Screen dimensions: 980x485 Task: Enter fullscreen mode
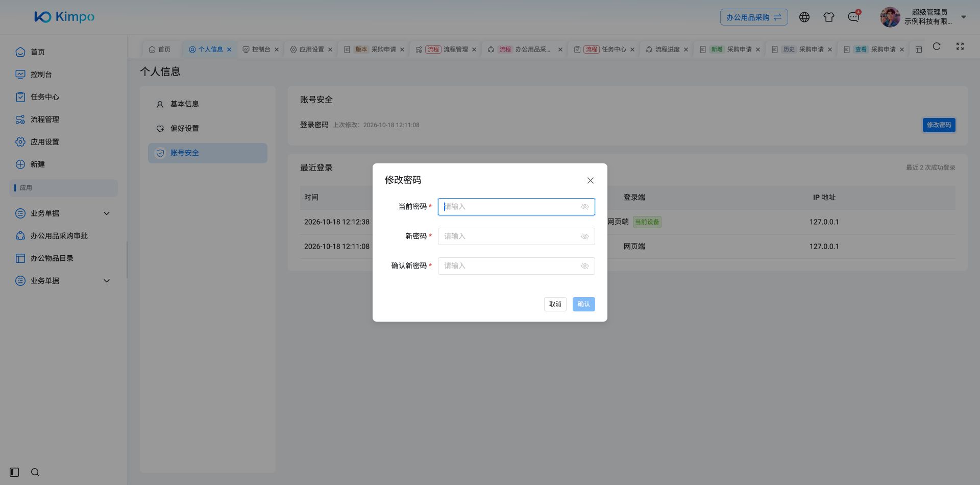tap(960, 46)
